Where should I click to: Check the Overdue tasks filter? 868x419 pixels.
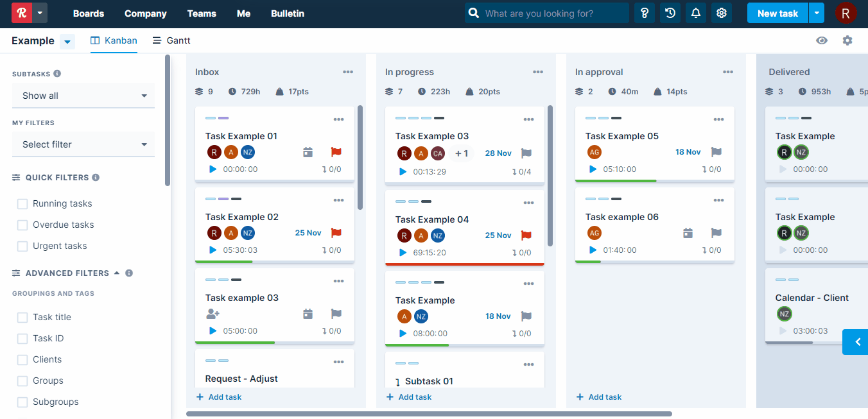click(22, 225)
